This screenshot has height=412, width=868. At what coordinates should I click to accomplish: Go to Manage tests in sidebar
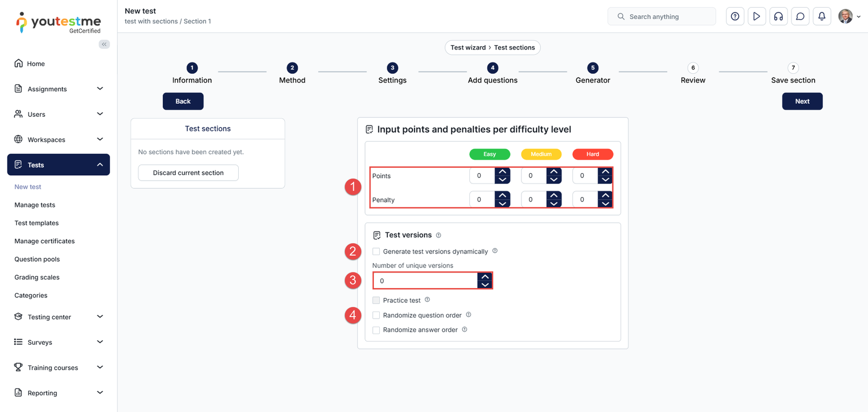tap(35, 205)
